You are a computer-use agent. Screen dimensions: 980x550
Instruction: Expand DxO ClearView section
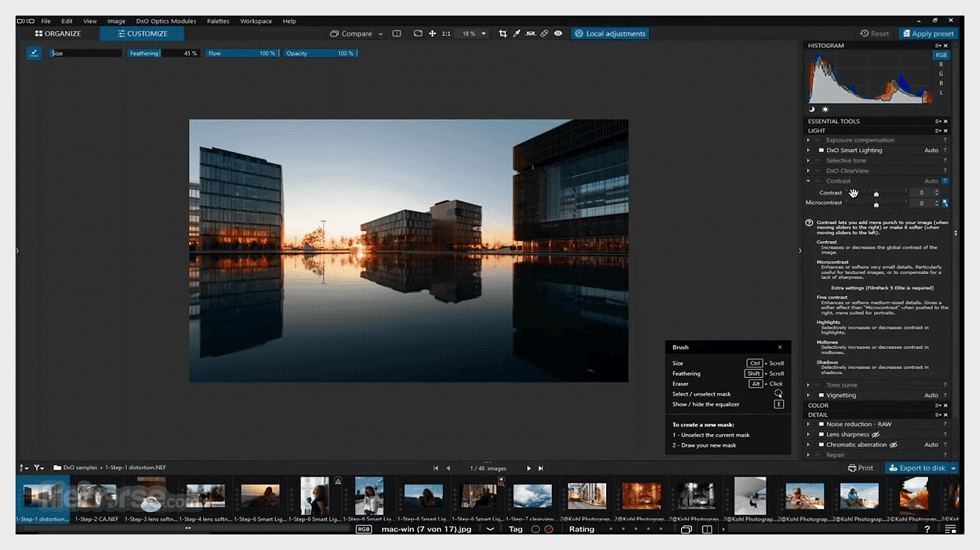[x=809, y=171]
